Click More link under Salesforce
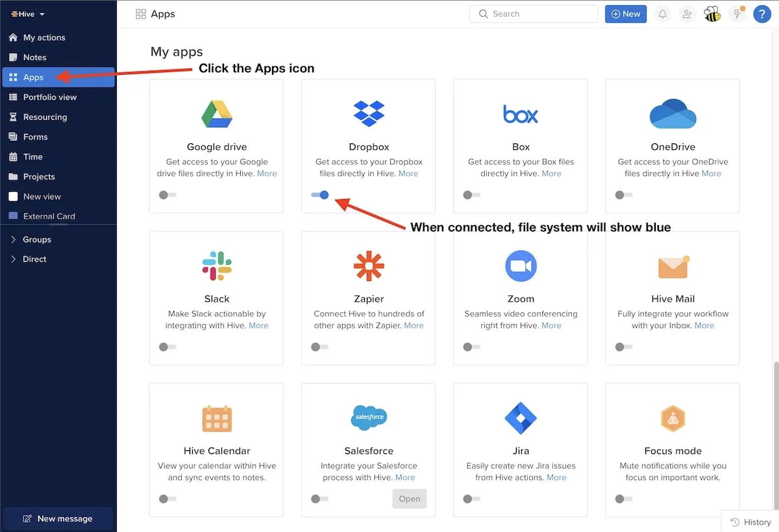Image resolution: width=779 pixels, height=532 pixels. pos(405,478)
